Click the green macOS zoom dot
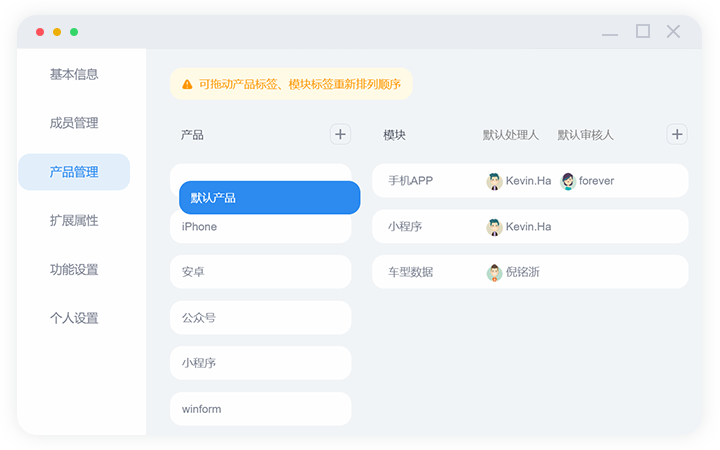Image resolution: width=720 pixels, height=450 pixels. 74,32
